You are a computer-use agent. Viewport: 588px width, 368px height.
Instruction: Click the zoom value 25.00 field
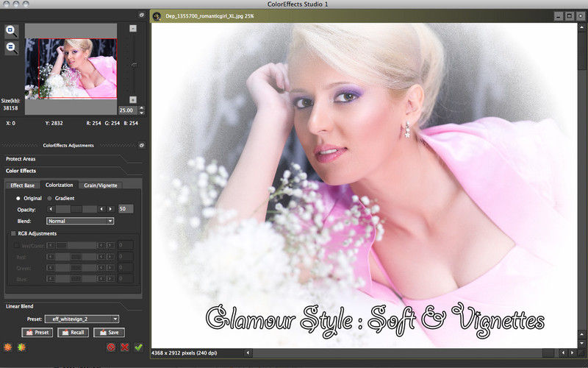click(x=128, y=110)
